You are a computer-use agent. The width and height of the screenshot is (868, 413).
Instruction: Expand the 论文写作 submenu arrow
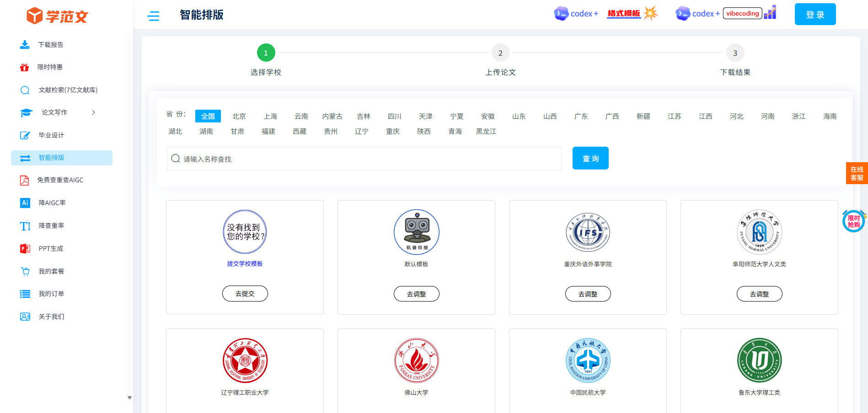tap(94, 112)
